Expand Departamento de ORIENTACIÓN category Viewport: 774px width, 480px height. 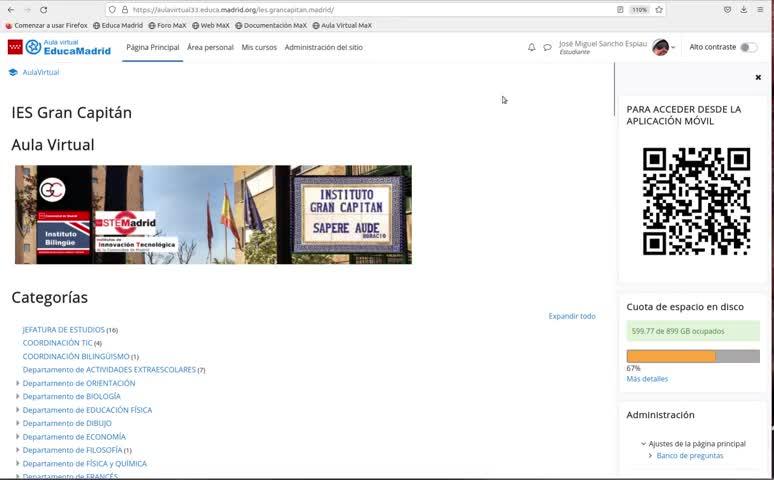tap(18, 383)
